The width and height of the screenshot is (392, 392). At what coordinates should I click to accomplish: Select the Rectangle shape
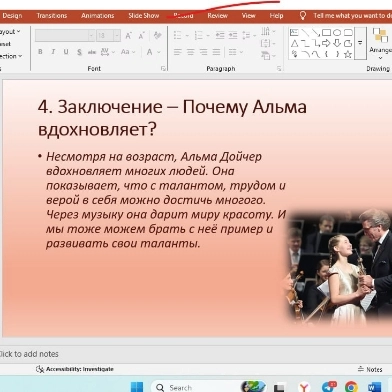tap(326, 32)
